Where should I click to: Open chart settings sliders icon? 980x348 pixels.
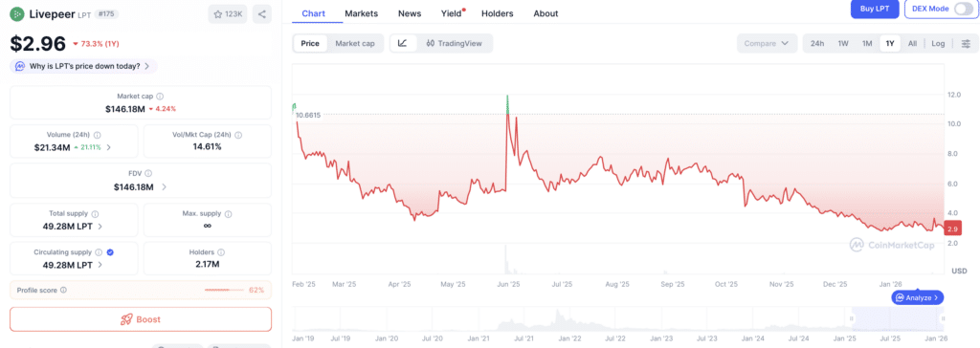(x=966, y=43)
